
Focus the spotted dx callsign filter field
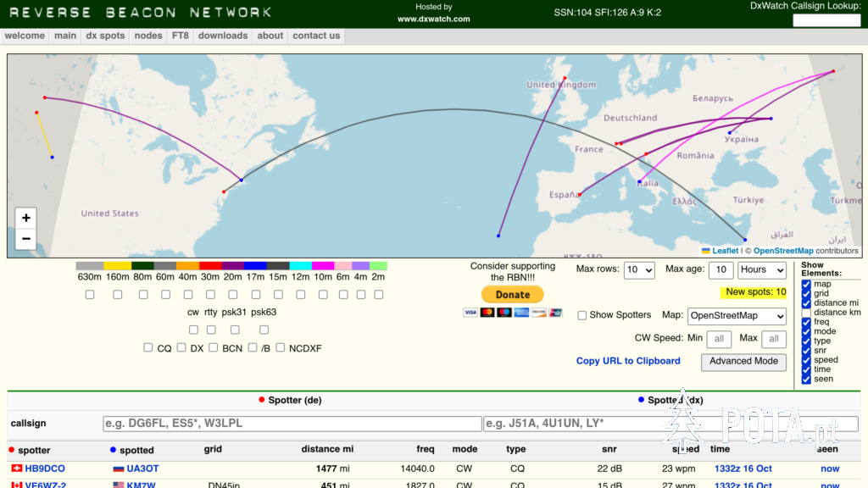671,424
